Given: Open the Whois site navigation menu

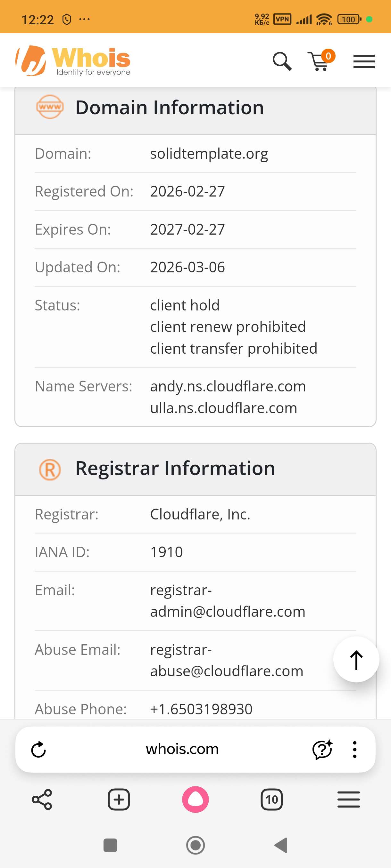Looking at the screenshot, I should click(x=364, y=62).
